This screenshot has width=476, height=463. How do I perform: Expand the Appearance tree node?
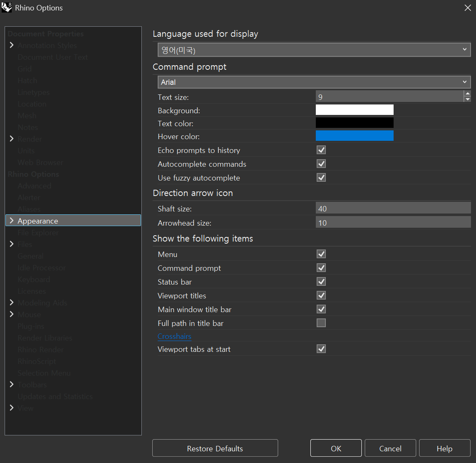[12, 221]
